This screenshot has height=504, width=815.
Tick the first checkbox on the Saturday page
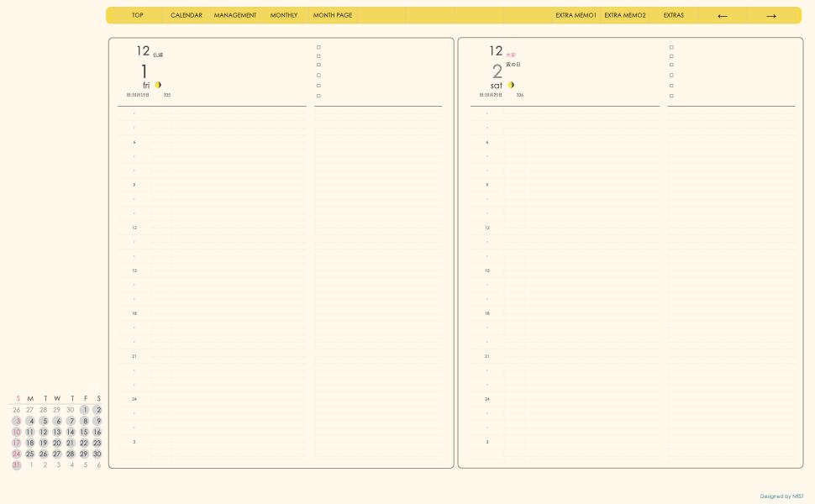point(671,47)
